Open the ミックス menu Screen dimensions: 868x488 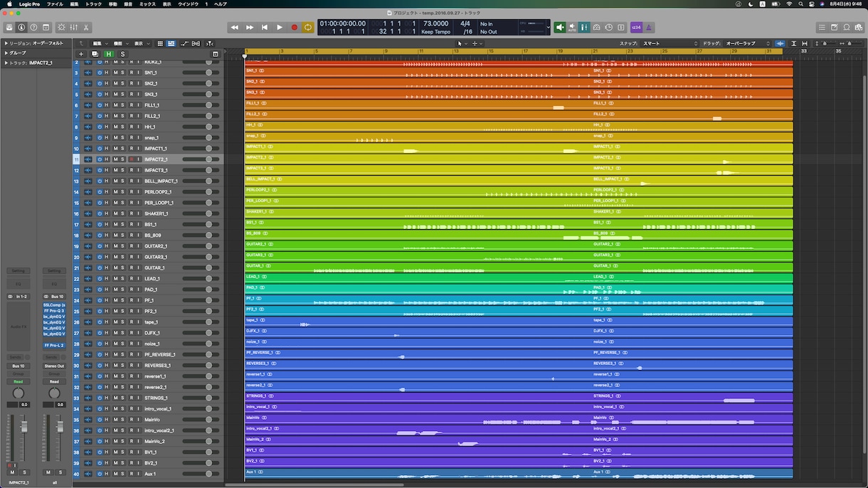click(147, 4)
